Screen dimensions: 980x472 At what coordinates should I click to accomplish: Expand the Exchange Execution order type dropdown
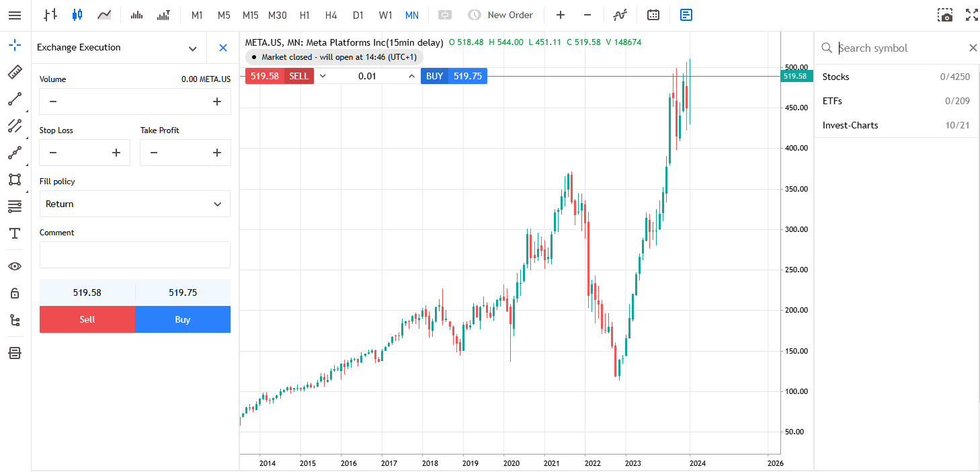[x=192, y=48]
